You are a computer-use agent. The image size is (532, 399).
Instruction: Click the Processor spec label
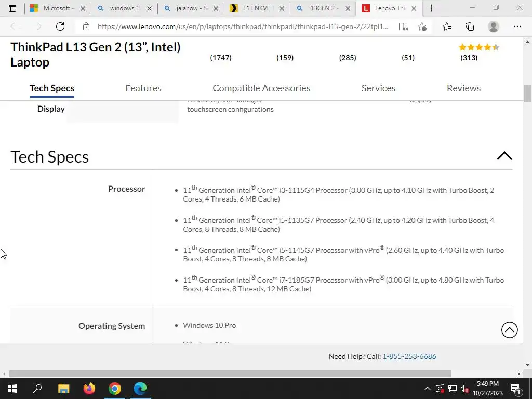point(126,189)
